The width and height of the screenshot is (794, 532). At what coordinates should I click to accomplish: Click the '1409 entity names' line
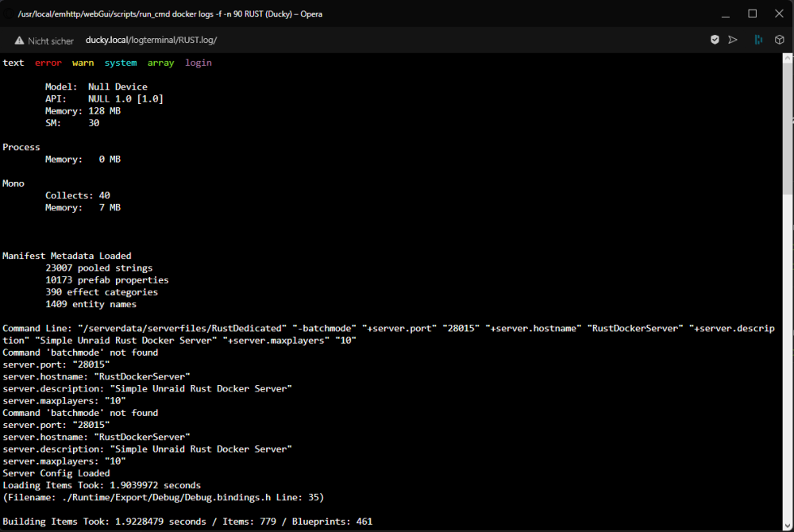pyautogui.click(x=91, y=304)
